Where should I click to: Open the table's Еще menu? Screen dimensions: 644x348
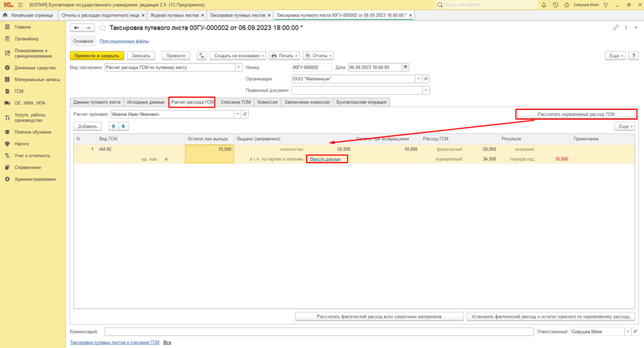625,126
